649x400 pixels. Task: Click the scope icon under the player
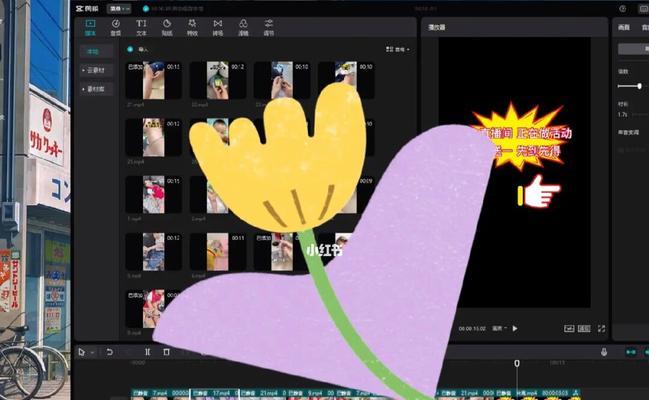tap(569, 328)
